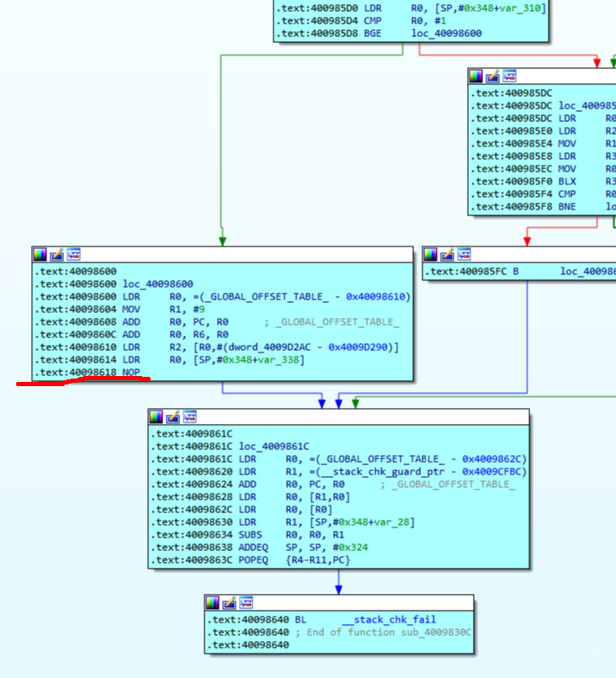Click the group nodes icon on the loc_400985DC node
The image size is (616, 678).
509,76
